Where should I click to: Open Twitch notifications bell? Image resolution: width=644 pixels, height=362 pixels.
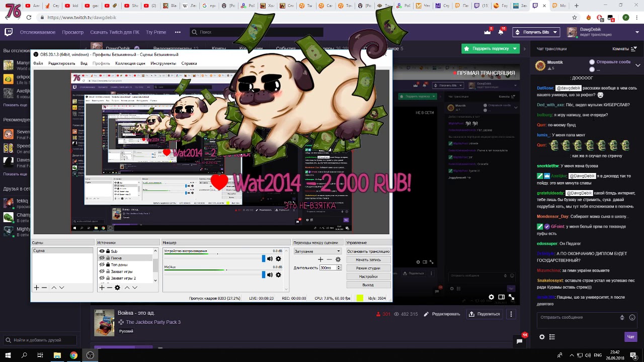[x=501, y=32]
